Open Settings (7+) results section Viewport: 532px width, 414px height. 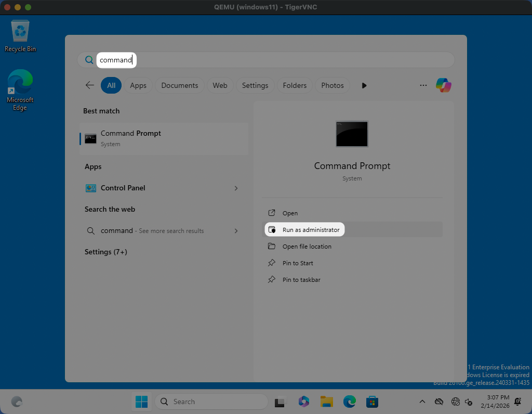coord(106,252)
